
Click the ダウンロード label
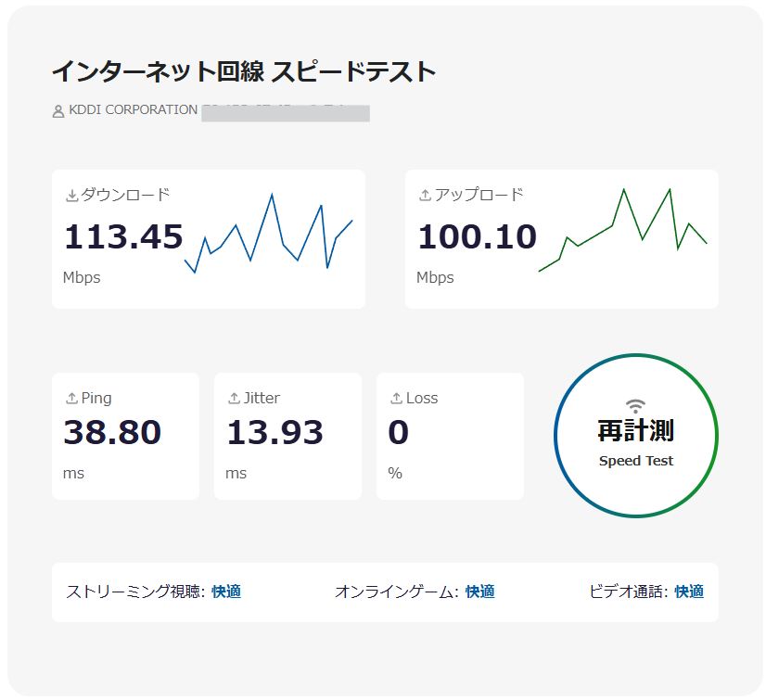(x=125, y=195)
